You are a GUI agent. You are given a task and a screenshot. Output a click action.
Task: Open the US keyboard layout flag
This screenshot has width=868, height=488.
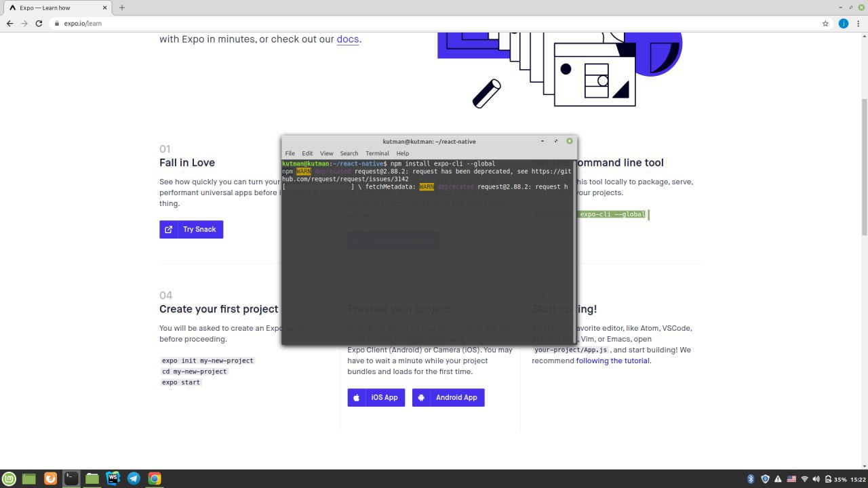point(791,479)
